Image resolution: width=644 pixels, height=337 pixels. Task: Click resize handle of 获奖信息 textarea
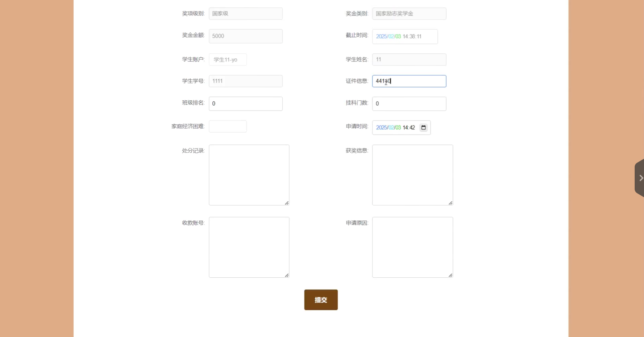(450, 203)
